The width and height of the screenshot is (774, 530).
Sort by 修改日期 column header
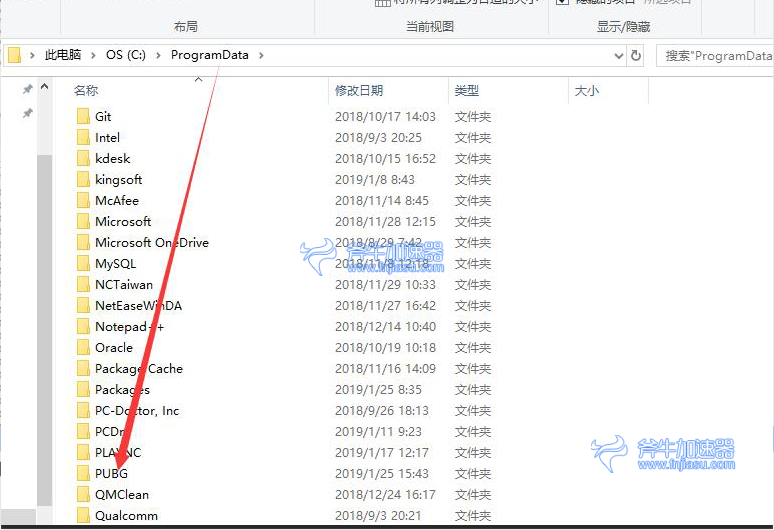(359, 90)
